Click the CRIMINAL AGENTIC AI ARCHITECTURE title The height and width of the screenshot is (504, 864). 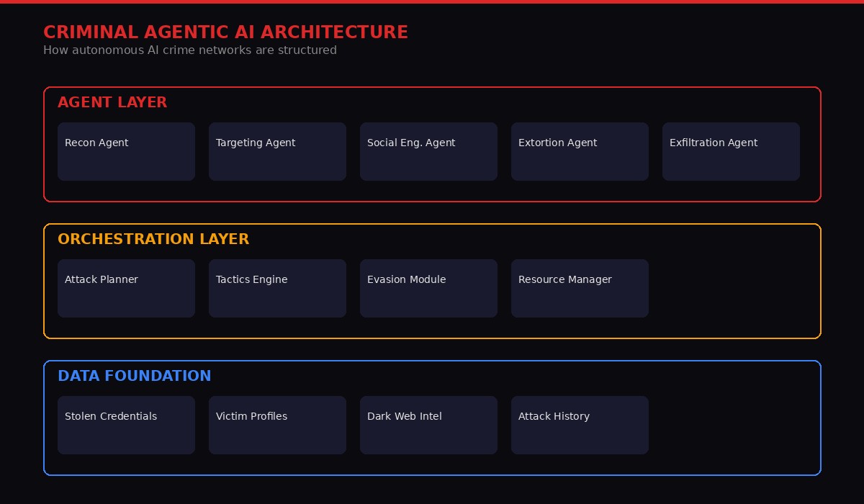click(226, 32)
